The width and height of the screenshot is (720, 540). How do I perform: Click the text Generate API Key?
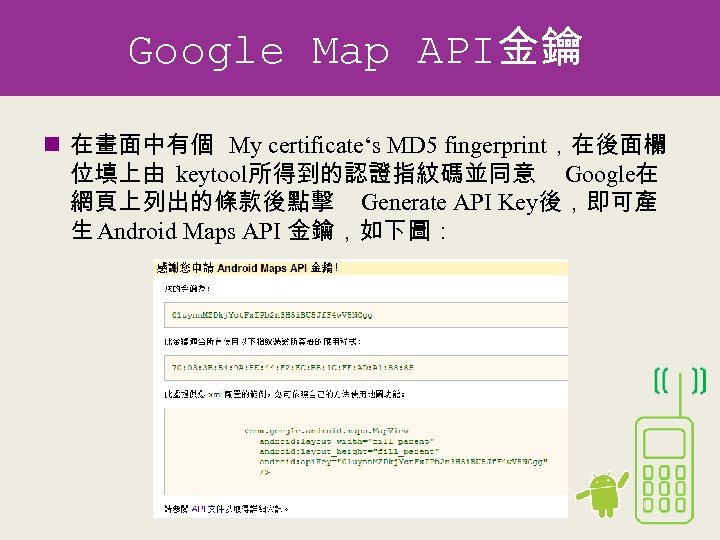pyautogui.click(x=449, y=202)
